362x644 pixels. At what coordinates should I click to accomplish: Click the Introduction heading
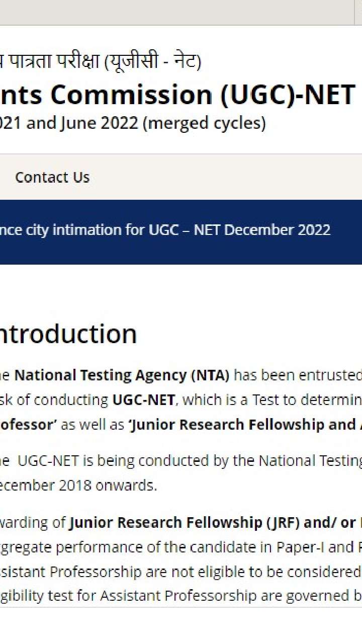pyautogui.click(x=68, y=334)
